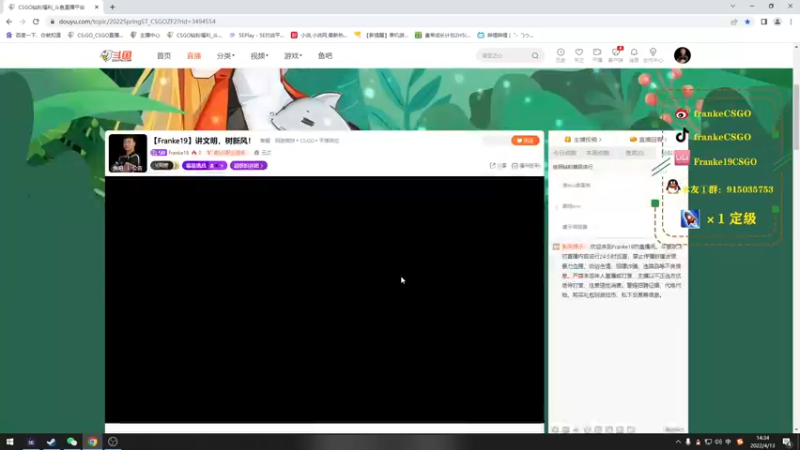Open the Chrome profile icon
The image size is (800, 450).
(778, 21)
